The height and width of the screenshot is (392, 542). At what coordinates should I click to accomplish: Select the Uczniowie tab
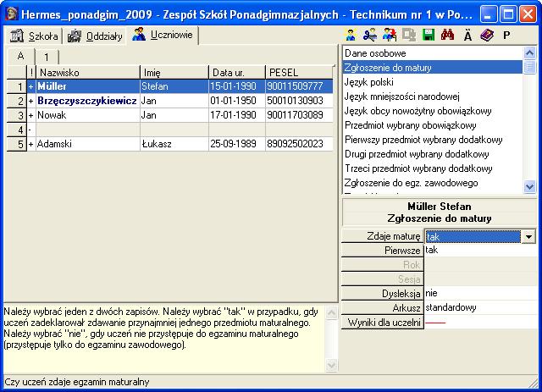coord(162,35)
